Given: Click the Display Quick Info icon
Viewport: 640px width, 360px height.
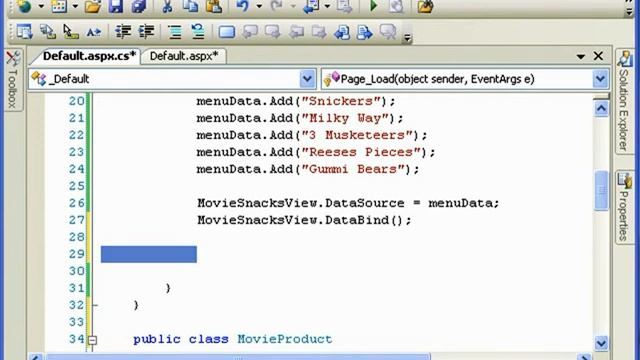Looking at the screenshot, I should [x=71, y=31].
